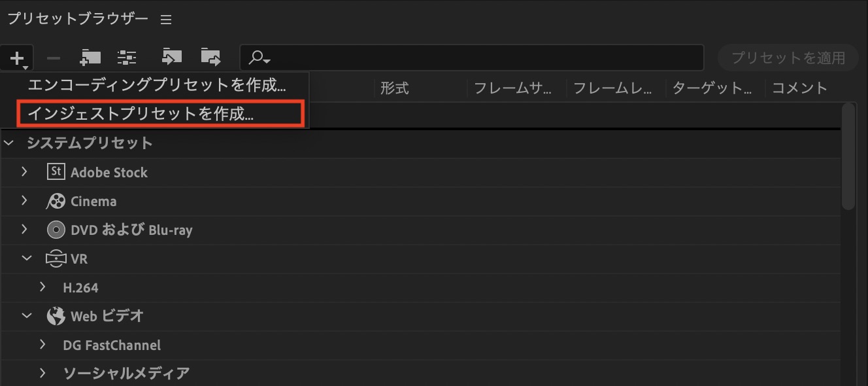Choose エンコーディングプリセットを作成... menu item

click(157, 85)
